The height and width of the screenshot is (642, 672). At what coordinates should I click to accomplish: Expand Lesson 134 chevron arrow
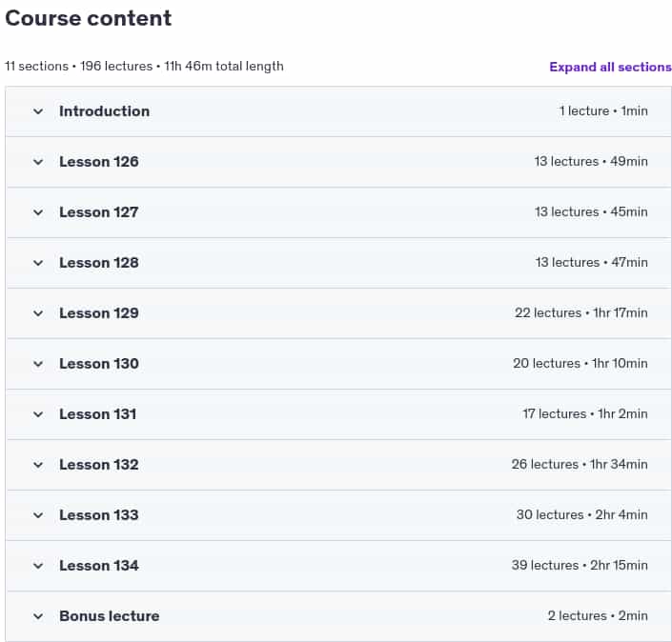tap(38, 566)
